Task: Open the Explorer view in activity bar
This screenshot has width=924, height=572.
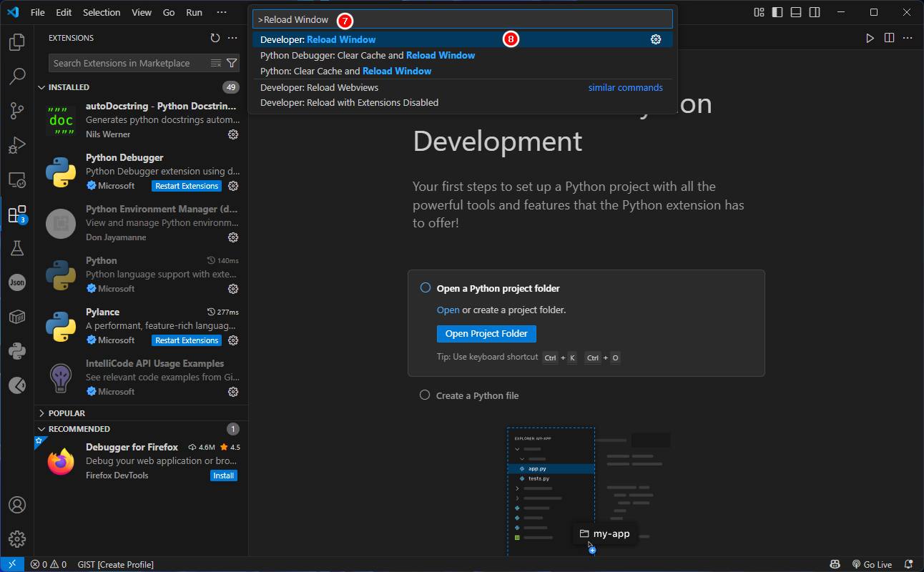Action: (x=17, y=42)
